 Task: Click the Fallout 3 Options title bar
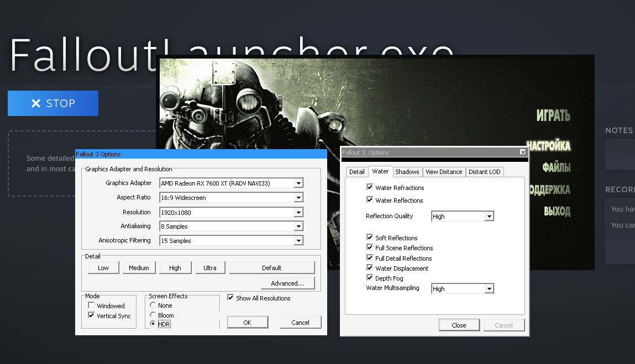[x=201, y=154]
